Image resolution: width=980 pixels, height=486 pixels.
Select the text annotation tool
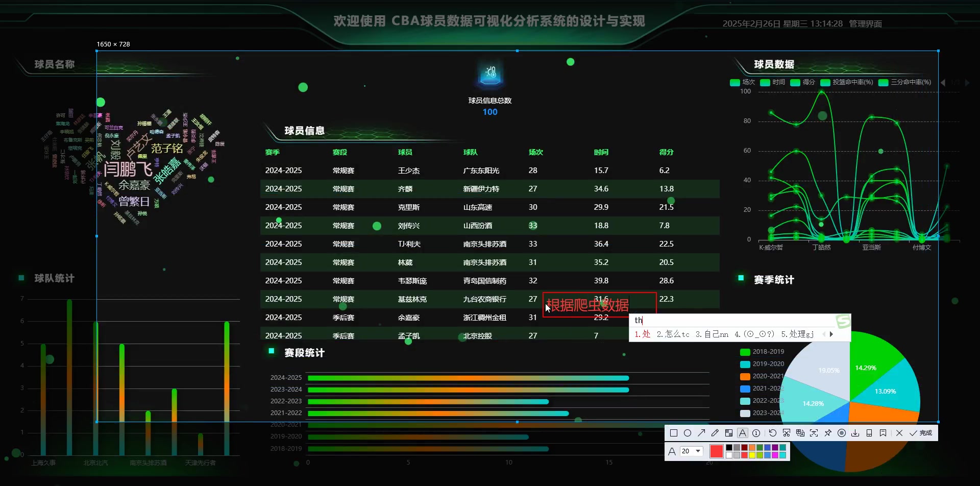coord(743,433)
